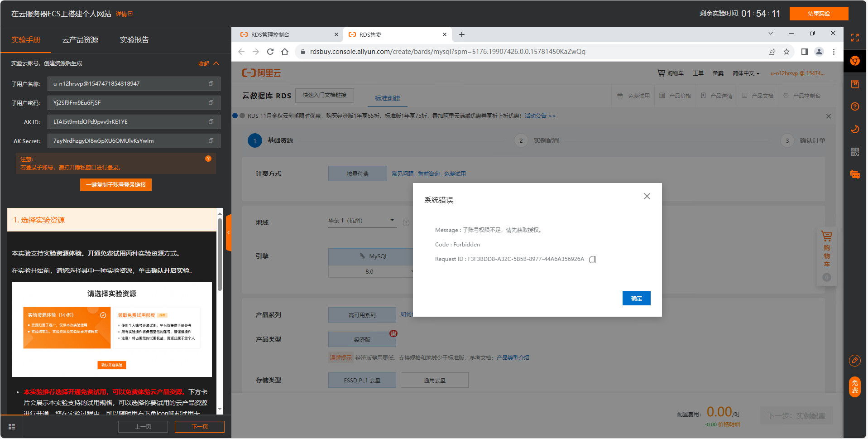Switch to RDS管理控制台 browser tab
868x439 pixels.
(288, 34)
